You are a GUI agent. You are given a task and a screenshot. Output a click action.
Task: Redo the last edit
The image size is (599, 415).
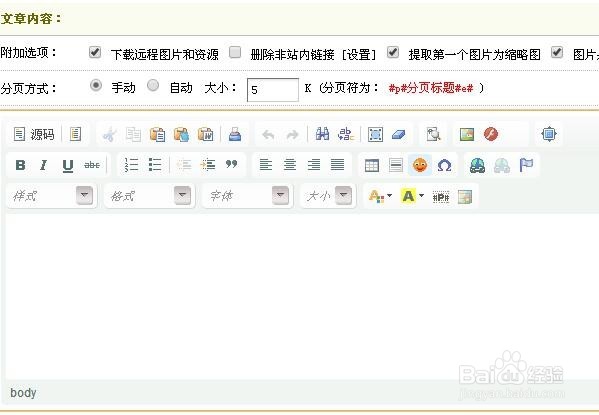[x=292, y=135]
